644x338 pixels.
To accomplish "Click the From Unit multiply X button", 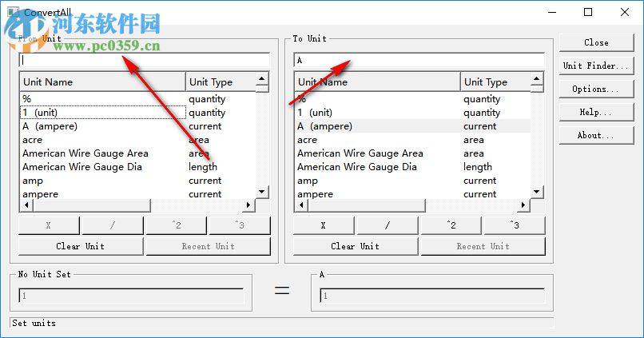I will click(x=49, y=225).
